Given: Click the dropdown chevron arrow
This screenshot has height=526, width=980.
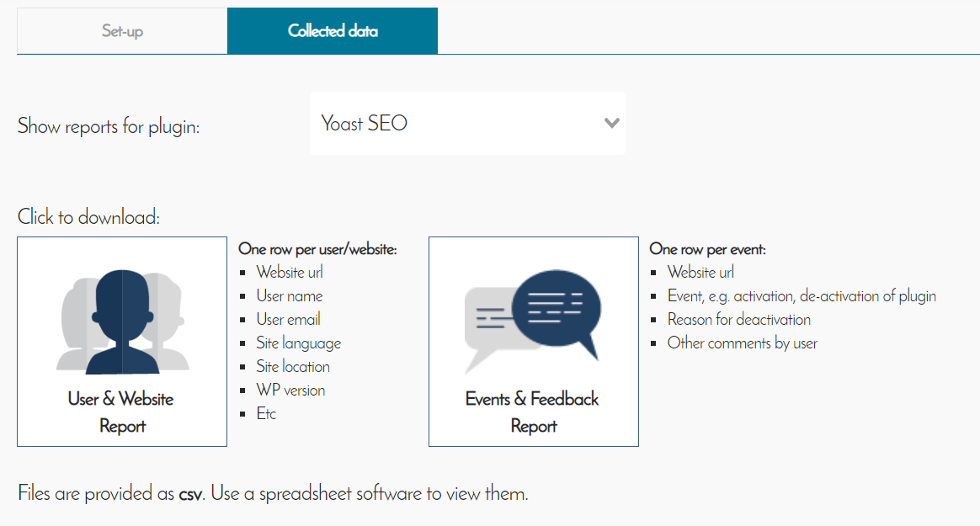Looking at the screenshot, I should (x=612, y=124).
